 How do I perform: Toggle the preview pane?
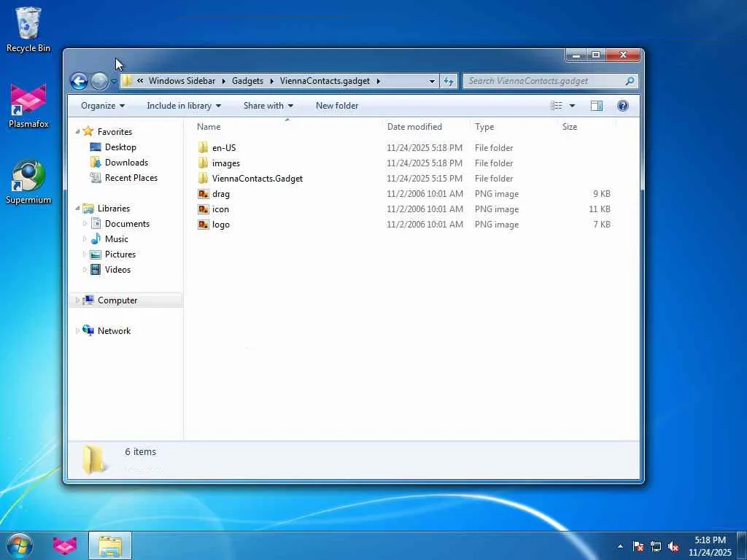coord(597,106)
